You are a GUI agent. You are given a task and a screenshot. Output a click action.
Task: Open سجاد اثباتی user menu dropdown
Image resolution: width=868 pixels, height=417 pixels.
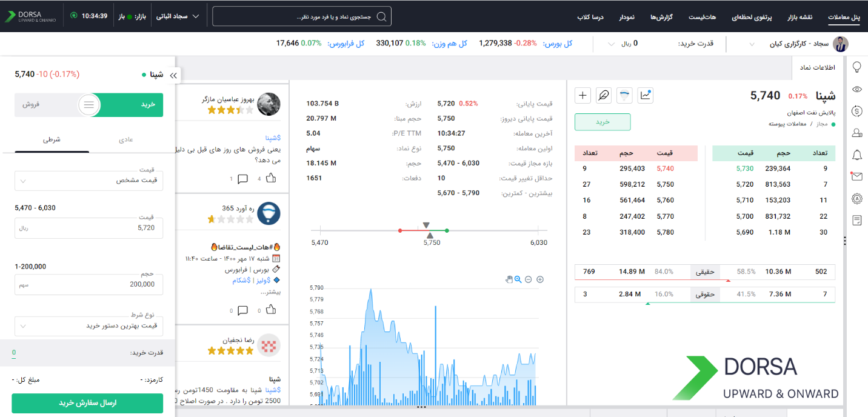click(178, 16)
